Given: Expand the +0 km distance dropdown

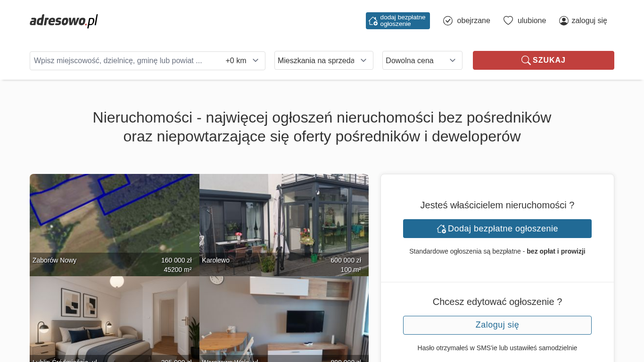Looking at the screenshot, I should pos(242,61).
